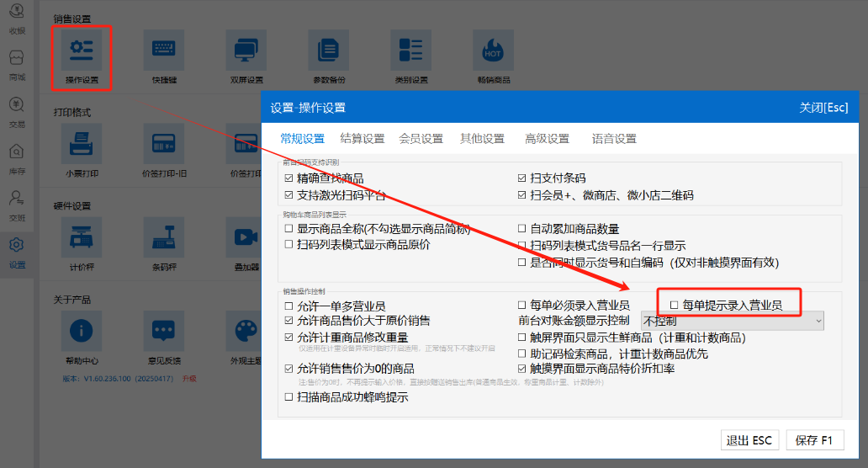Open the 操作设置 icon

click(x=82, y=50)
